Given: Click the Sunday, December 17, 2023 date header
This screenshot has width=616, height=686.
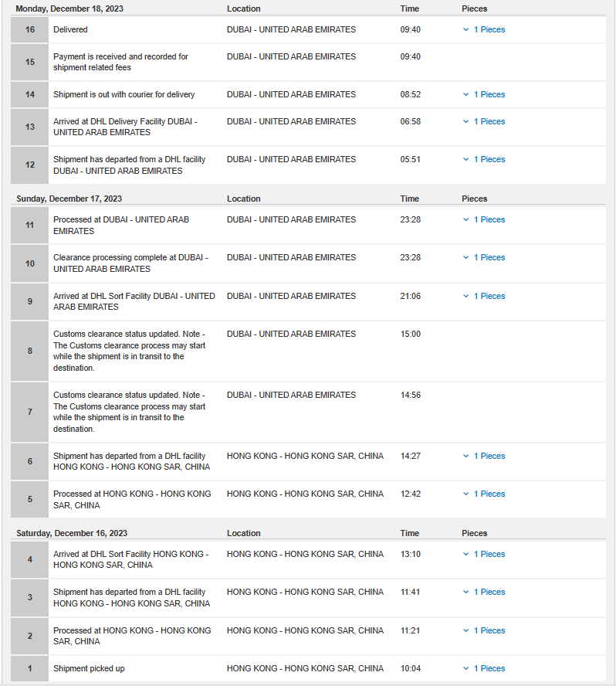Looking at the screenshot, I should pyautogui.click(x=69, y=199).
